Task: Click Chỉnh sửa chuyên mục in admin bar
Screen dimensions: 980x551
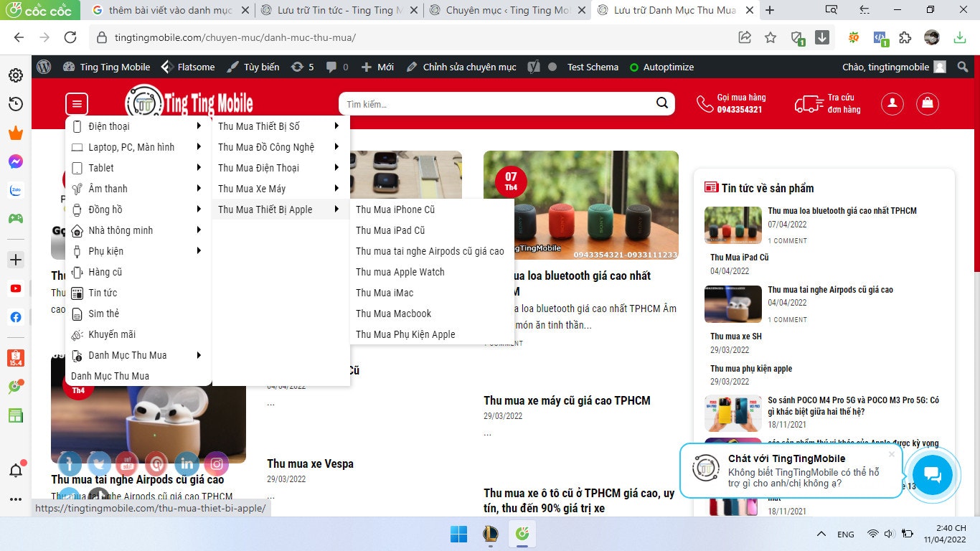Action: (461, 67)
